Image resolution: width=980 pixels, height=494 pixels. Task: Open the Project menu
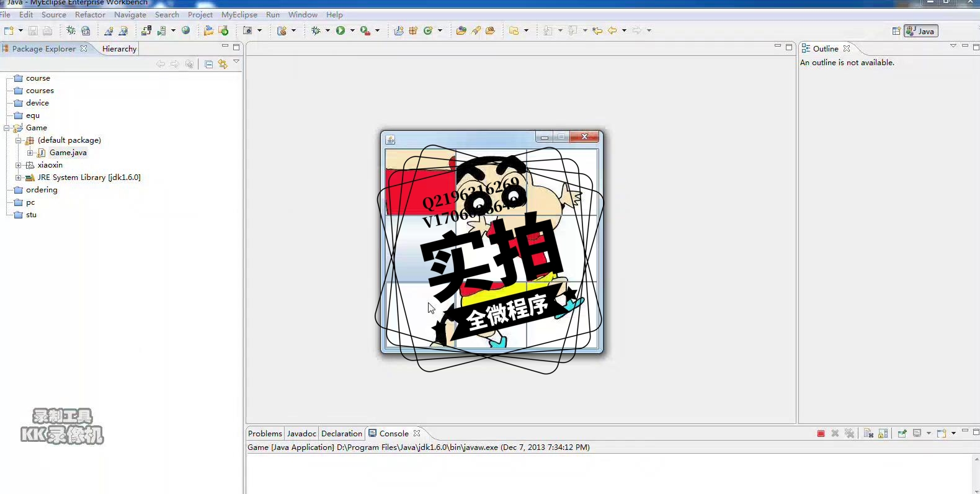[x=200, y=15]
